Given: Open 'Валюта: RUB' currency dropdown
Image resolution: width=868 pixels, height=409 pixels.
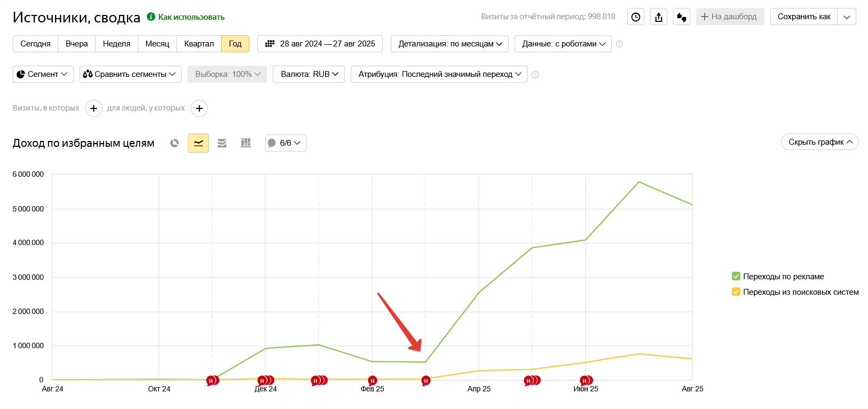Looking at the screenshot, I should pyautogui.click(x=309, y=74).
